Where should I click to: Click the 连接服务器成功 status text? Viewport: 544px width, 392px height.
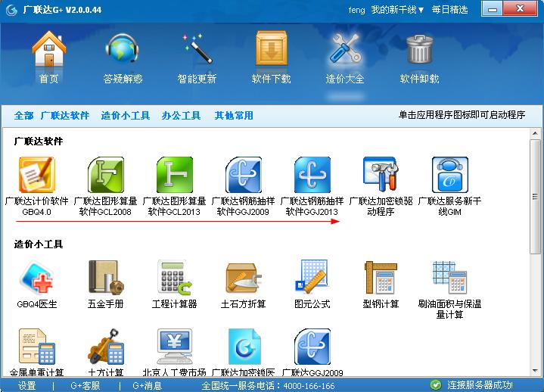tap(480, 385)
